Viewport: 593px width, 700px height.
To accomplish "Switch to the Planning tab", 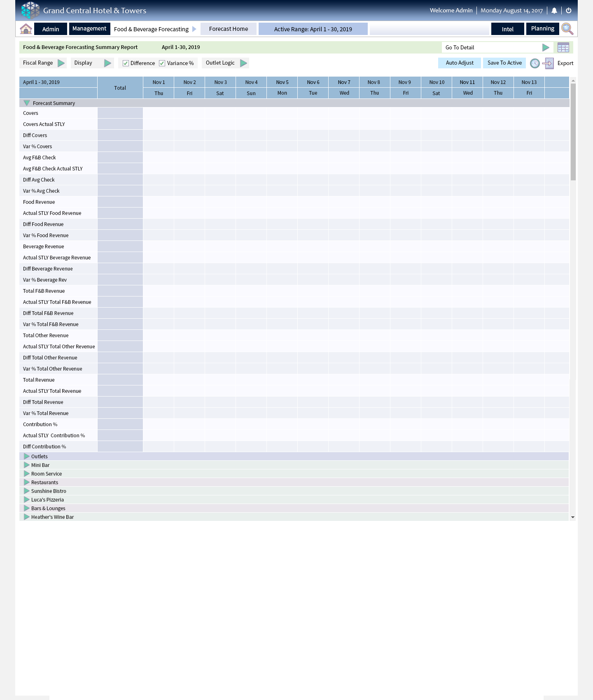I will coord(542,29).
